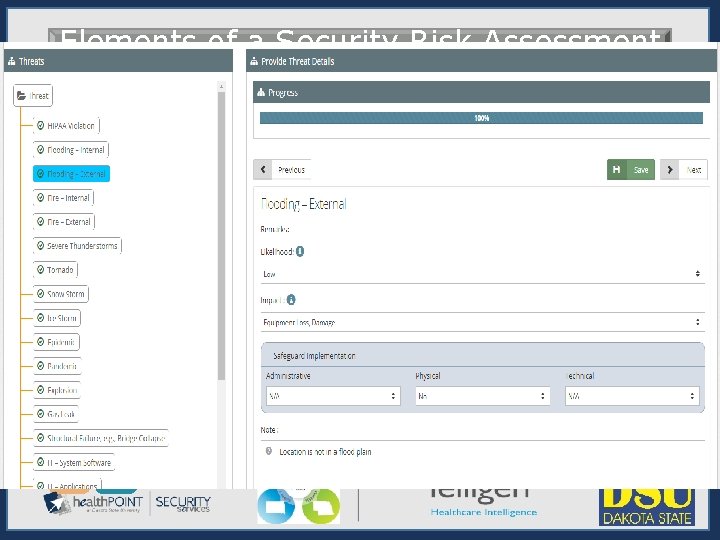Viewport: 720px width, 540px height.
Task: Select IT - System Software threat
Action: pyautogui.click(x=74, y=462)
